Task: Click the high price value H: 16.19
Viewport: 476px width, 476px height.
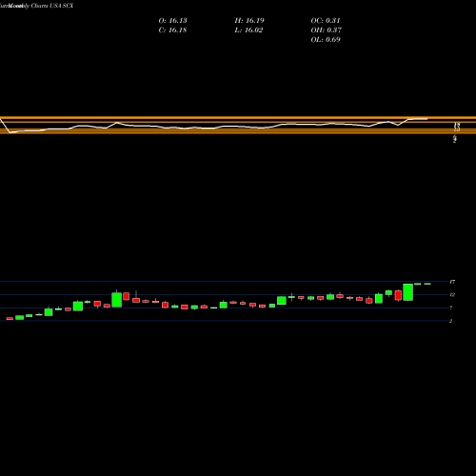Action: coord(249,21)
